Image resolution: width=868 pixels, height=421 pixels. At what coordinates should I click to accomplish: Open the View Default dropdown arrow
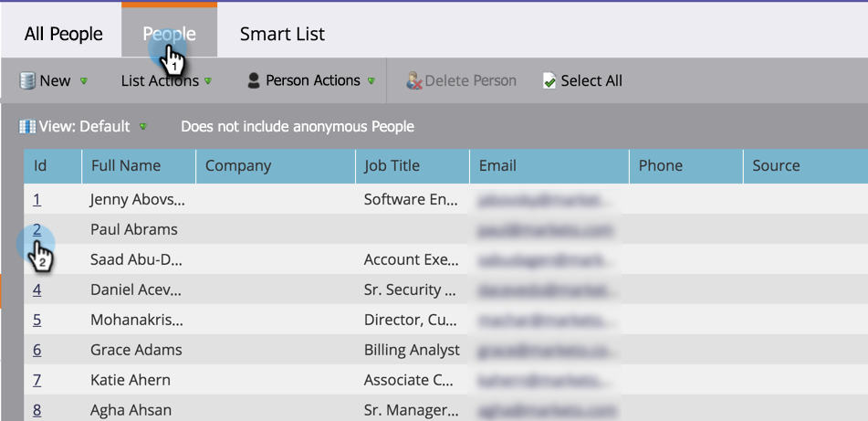point(143,127)
